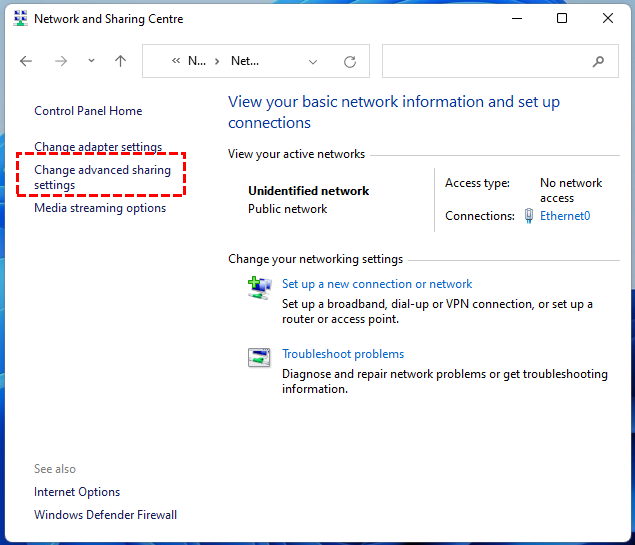Image resolution: width=635 pixels, height=545 pixels.
Task: Go up one level with up arrow
Action: coord(121,61)
